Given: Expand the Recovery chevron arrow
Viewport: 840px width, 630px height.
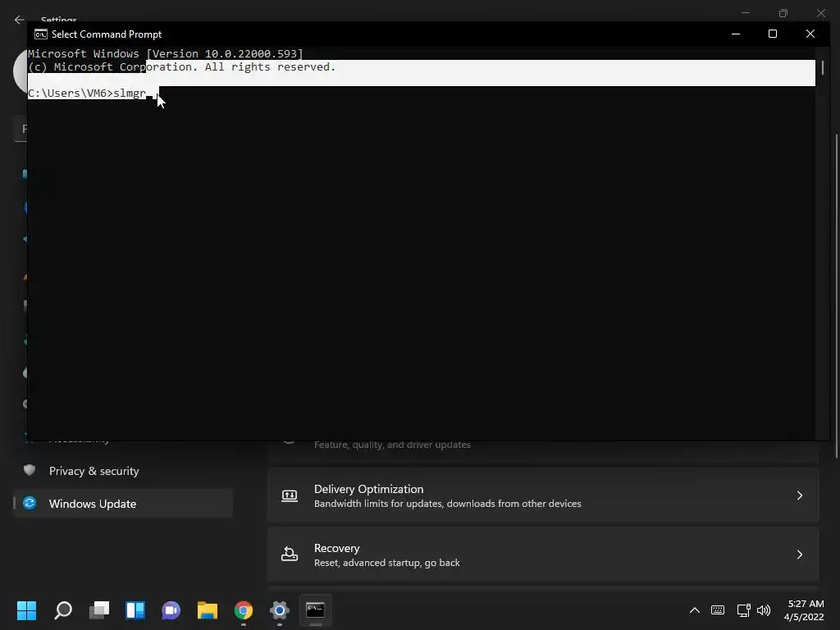Looking at the screenshot, I should [799, 555].
